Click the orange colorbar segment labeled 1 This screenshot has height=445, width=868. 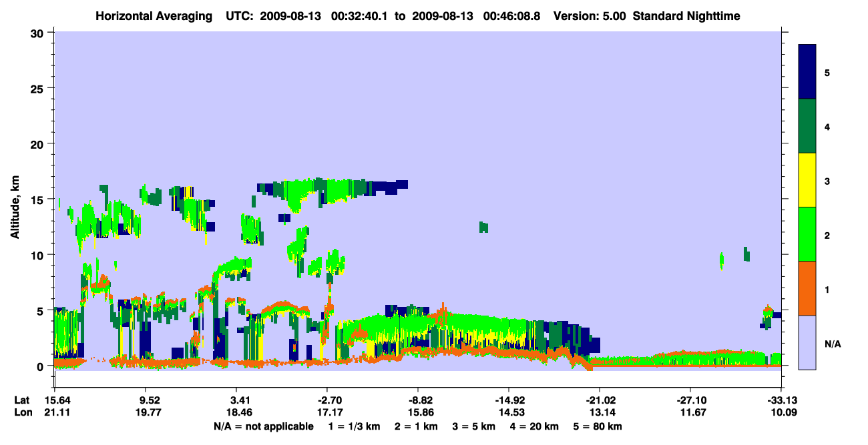pyautogui.click(x=807, y=288)
